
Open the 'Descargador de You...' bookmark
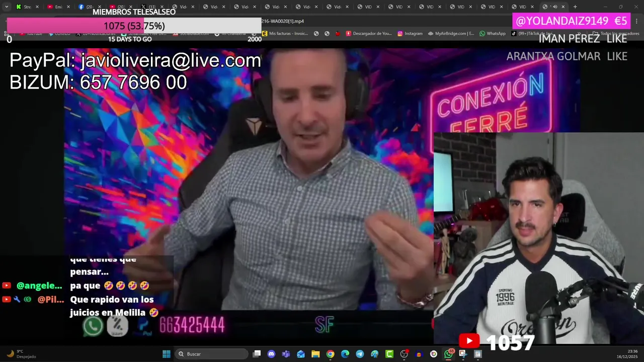[x=368, y=34]
